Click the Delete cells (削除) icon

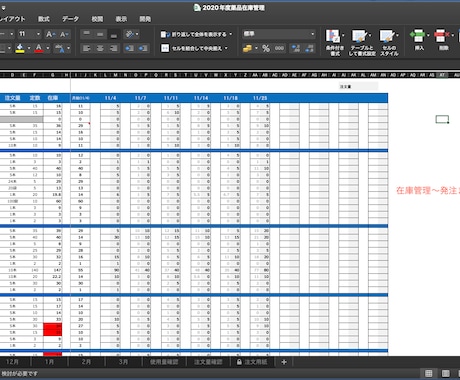coord(441,36)
